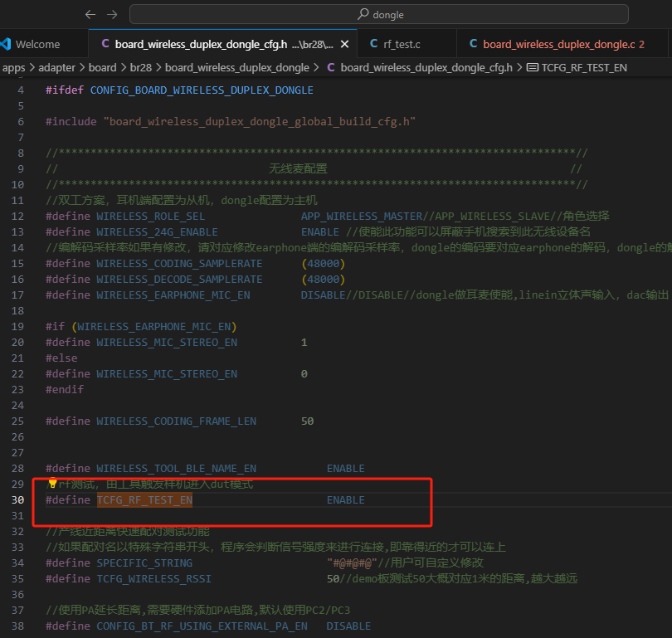This screenshot has height=638, width=672.
Task: Open the 'br28' breadcrumb folder
Action: 141,68
